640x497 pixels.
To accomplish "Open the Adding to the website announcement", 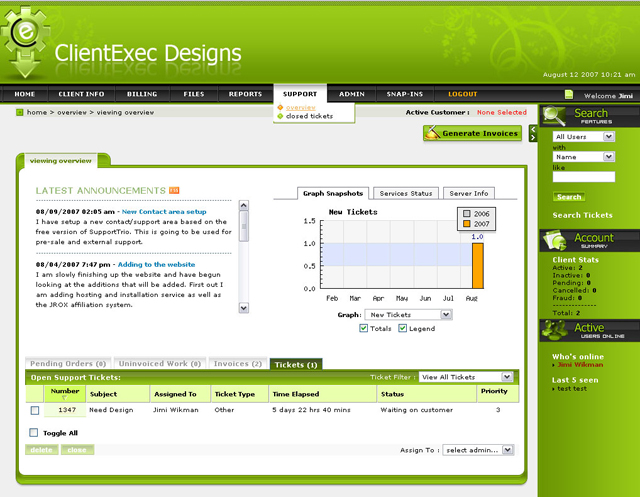I will 156,264.
